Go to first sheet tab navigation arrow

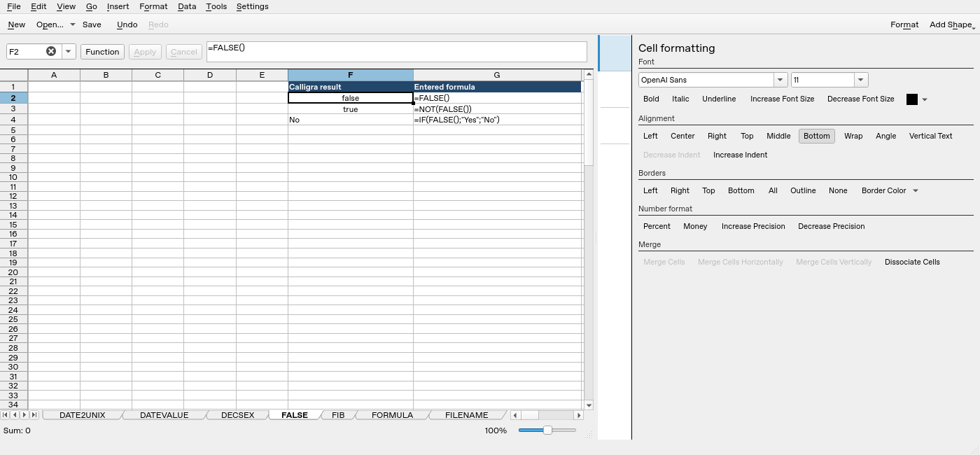[x=6, y=415]
